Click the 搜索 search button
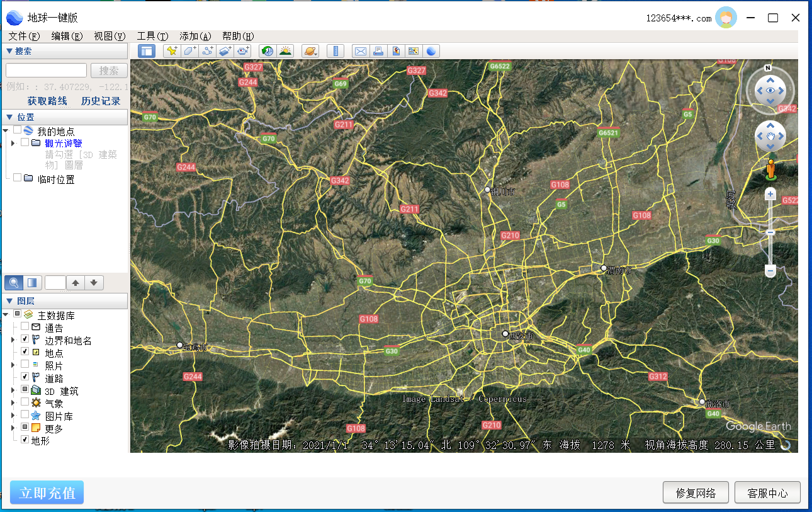The image size is (812, 512). point(109,71)
